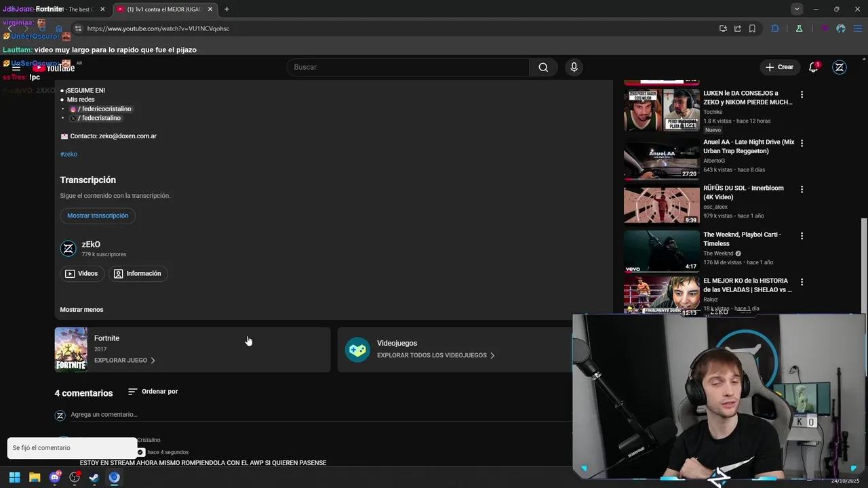The width and height of the screenshot is (868, 488).
Task: Open options for Anuel AA video
Action: (x=802, y=144)
